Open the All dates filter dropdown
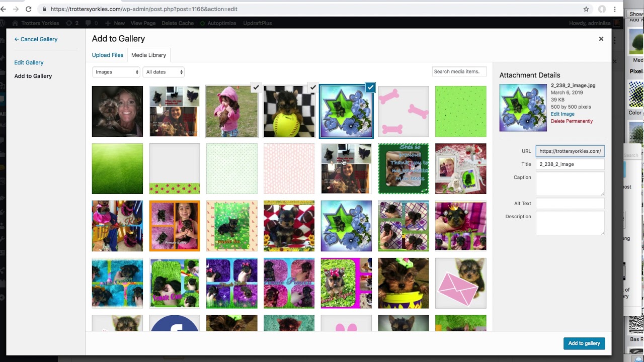This screenshot has height=362, width=644. (164, 72)
